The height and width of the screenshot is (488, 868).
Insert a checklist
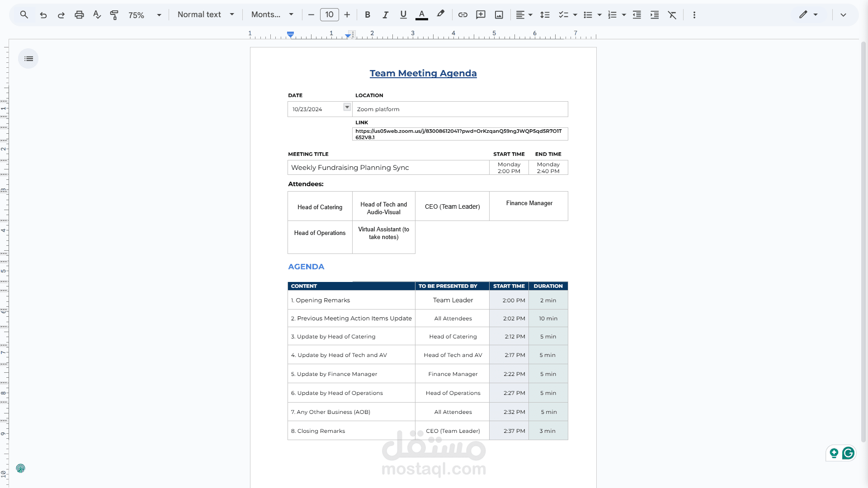tap(563, 14)
